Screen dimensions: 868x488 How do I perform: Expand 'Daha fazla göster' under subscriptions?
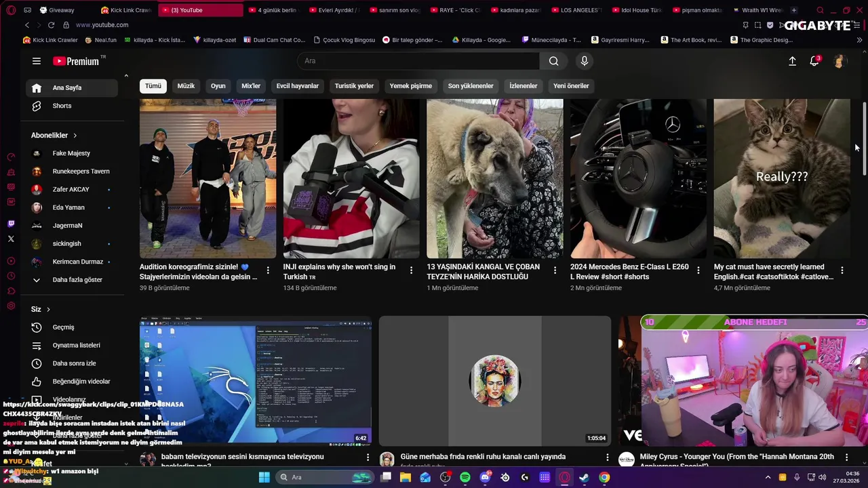72,280
